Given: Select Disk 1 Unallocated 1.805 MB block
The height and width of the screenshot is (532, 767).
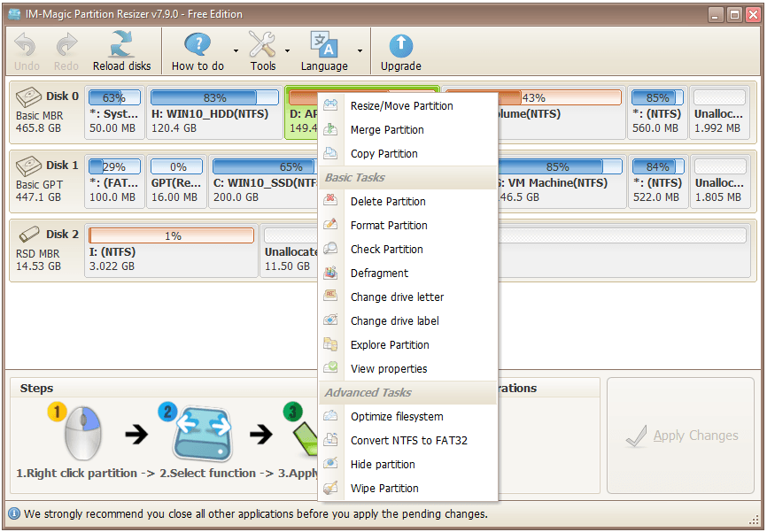Looking at the screenshot, I should [719, 181].
